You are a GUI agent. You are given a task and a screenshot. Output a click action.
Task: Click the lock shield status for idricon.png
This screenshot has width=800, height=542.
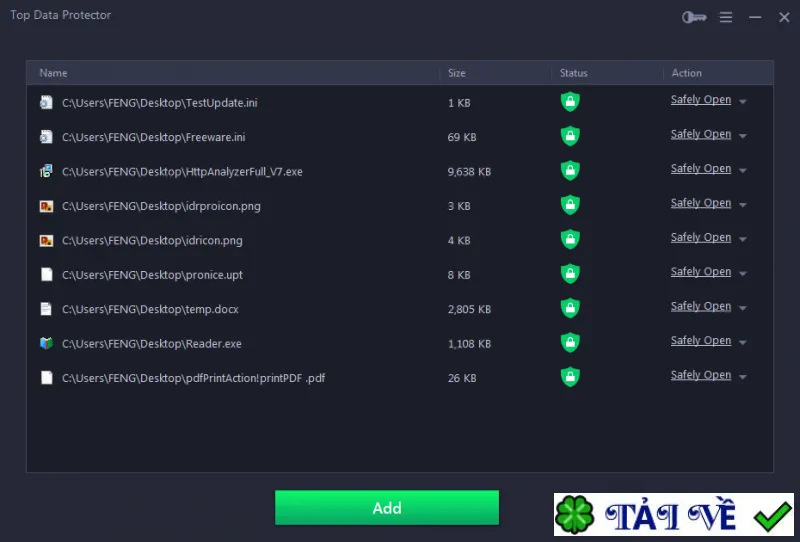coord(570,239)
